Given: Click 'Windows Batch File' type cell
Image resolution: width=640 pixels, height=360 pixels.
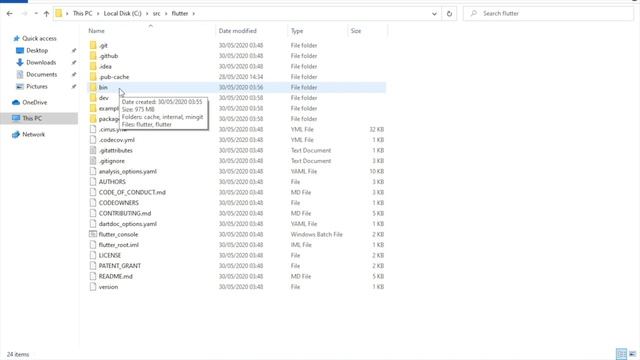Looking at the screenshot, I should 316,234.
